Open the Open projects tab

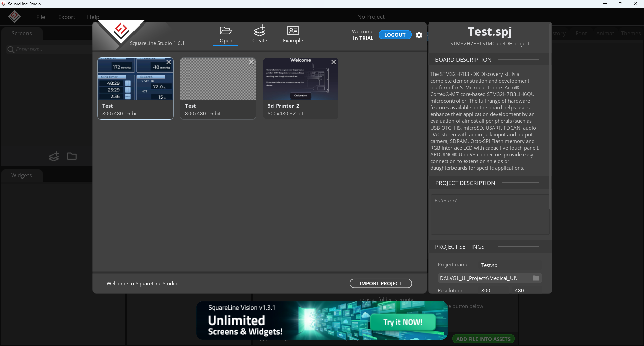(x=226, y=35)
